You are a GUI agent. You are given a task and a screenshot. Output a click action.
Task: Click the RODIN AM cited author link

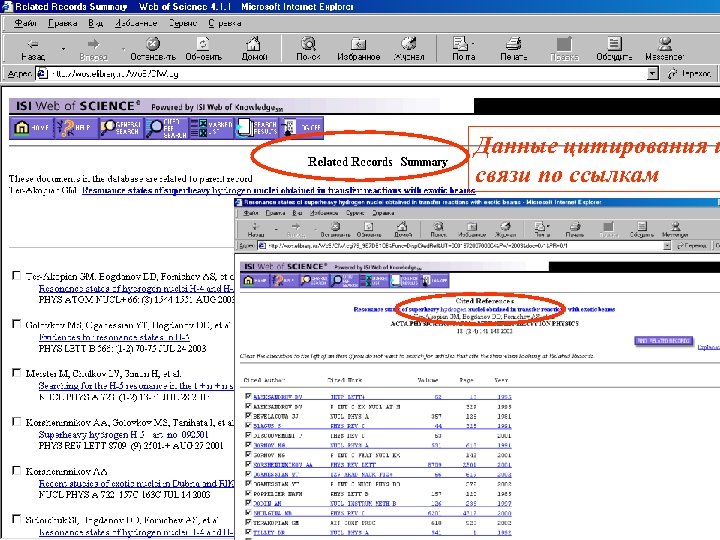[x=267, y=503]
